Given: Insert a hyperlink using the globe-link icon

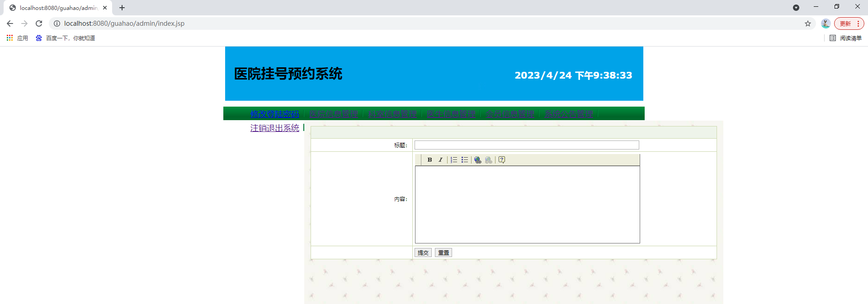Looking at the screenshot, I should (x=478, y=160).
